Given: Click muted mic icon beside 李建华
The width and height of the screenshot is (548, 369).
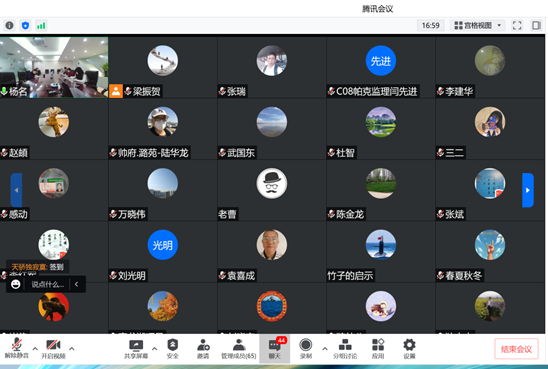Looking at the screenshot, I should [440, 92].
